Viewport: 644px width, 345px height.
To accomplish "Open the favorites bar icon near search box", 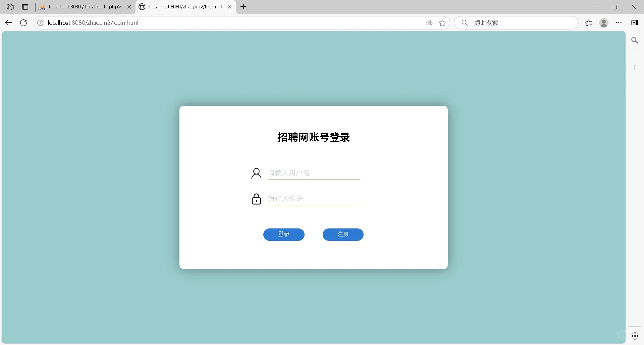I will (589, 22).
